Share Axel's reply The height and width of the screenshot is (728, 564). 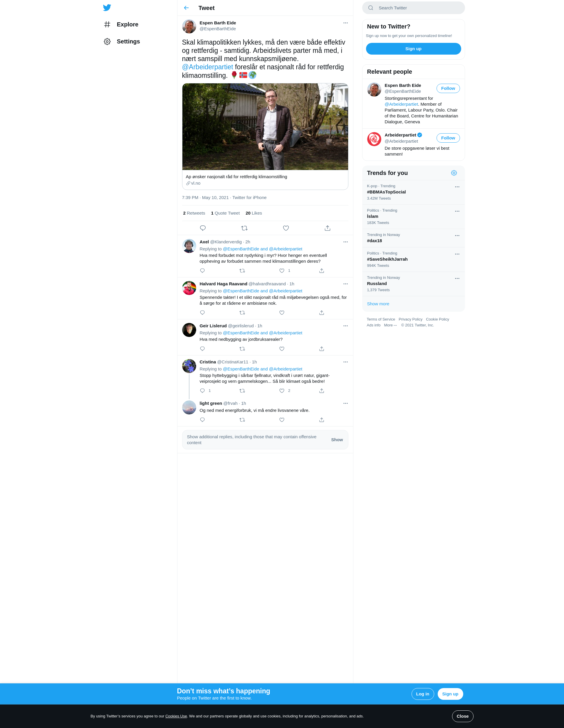point(322,271)
